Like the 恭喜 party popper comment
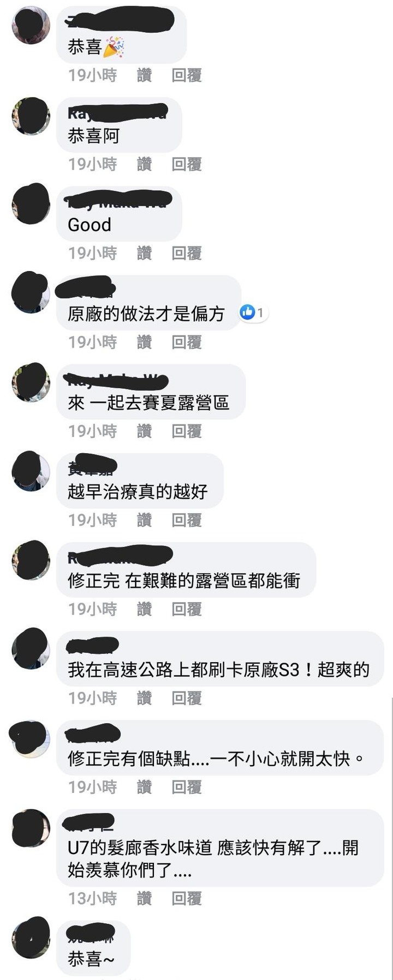Viewport: 393px width, 980px height. pyautogui.click(x=144, y=75)
